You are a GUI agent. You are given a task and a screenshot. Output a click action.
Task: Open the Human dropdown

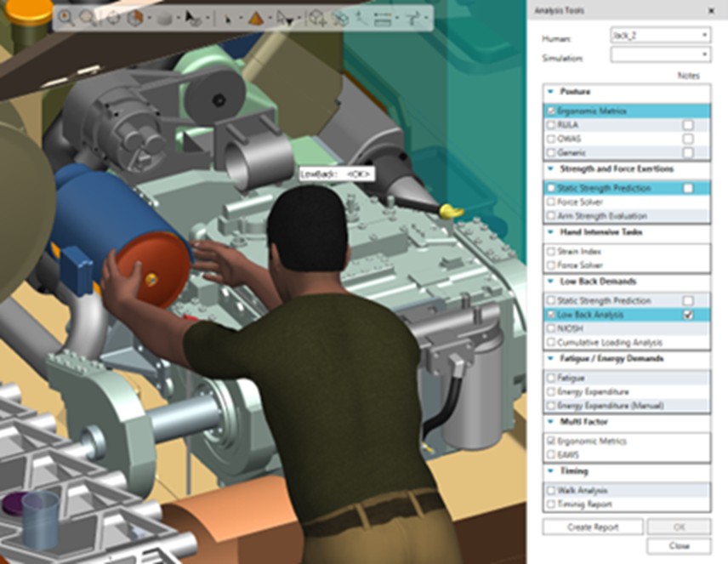[x=660, y=36]
